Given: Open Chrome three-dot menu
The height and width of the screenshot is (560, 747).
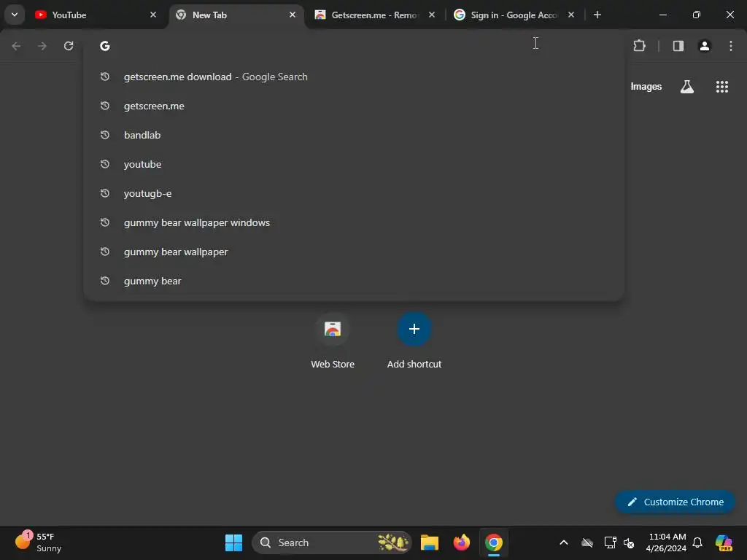Looking at the screenshot, I should (x=731, y=46).
